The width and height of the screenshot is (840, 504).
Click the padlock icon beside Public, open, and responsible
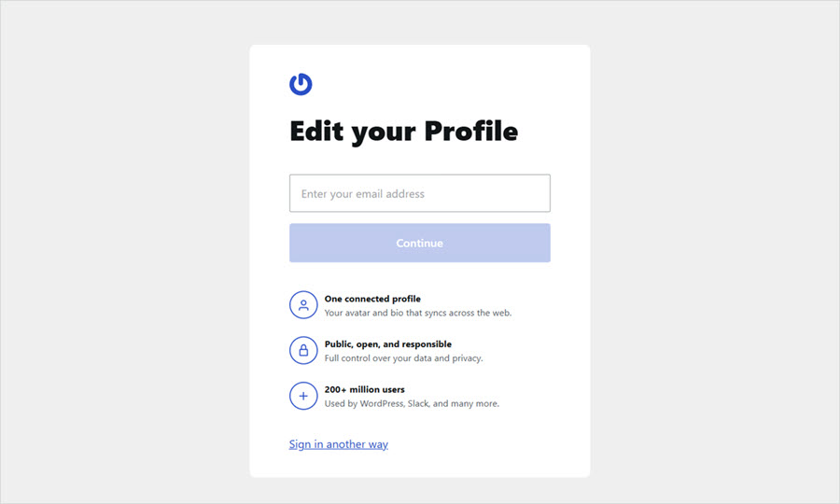click(303, 350)
